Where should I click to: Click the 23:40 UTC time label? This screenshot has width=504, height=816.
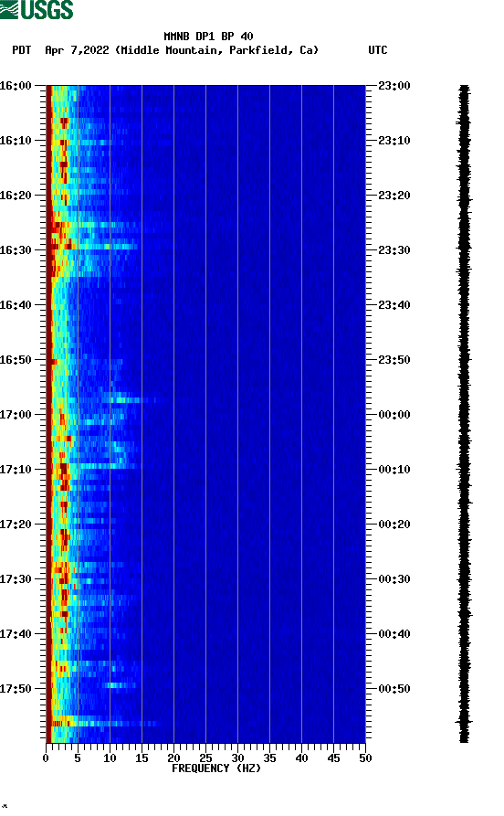[x=394, y=305]
